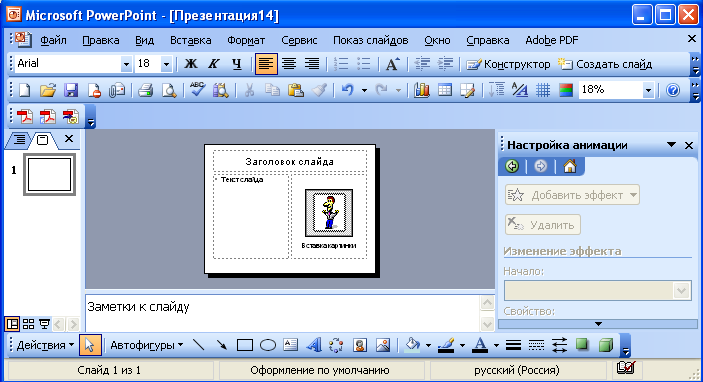Screen dimensions: 703x382
Task: Click the Создать слайд button
Action: pos(605,64)
